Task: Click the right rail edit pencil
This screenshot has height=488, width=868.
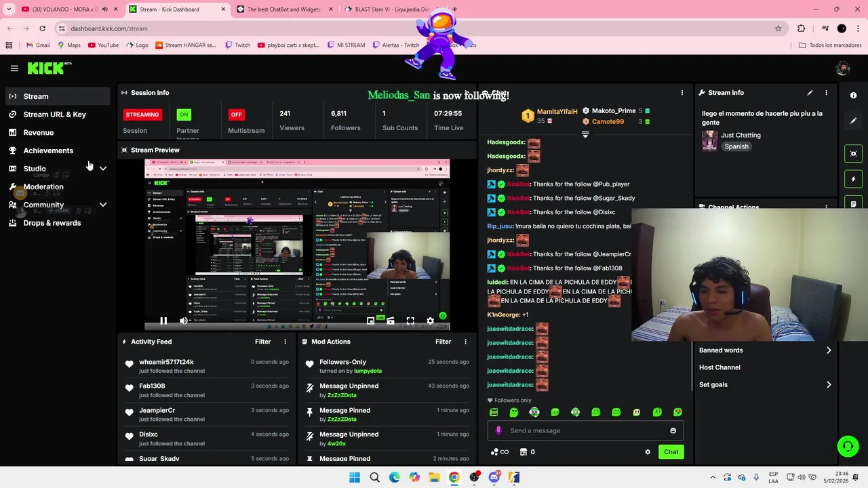Action: point(853,121)
